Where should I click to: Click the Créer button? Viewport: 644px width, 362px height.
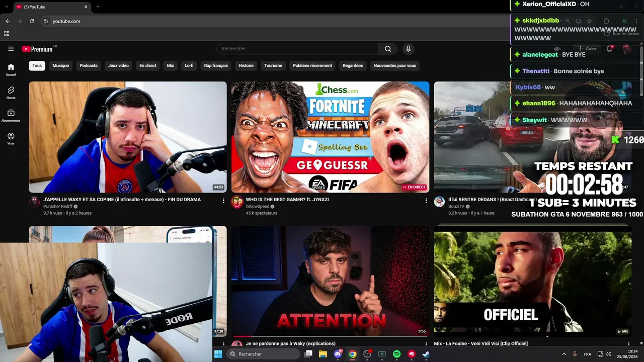pos(587,49)
